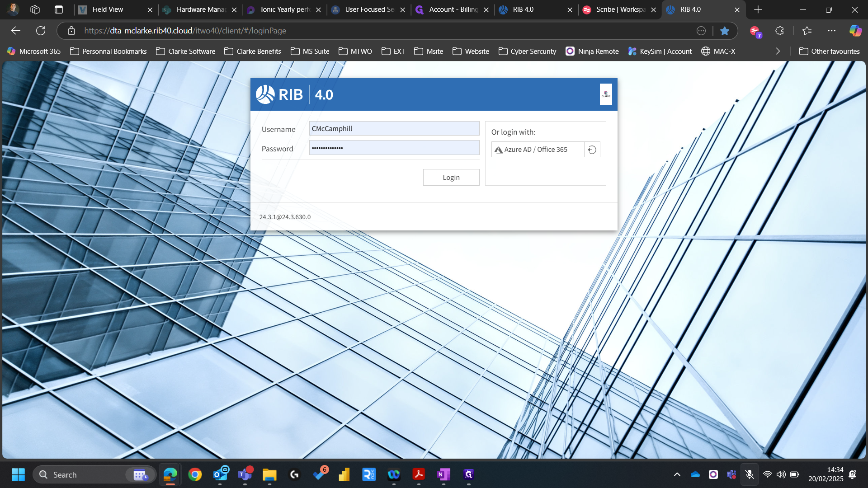This screenshot has width=868, height=488.
Task: Open browser Settings and more menu
Action: [831, 31]
